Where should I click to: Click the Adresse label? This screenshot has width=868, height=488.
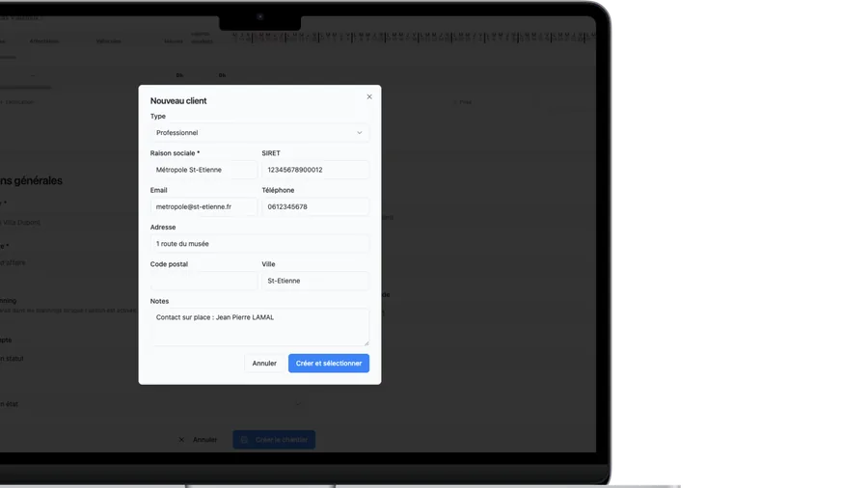click(x=163, y=228)
